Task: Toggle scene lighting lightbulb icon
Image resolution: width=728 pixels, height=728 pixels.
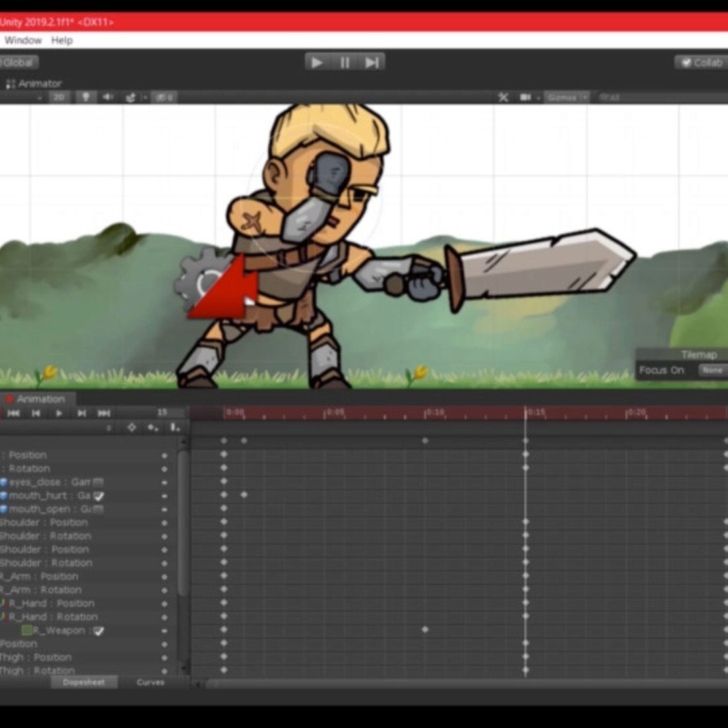Action: click(x=86, y=97)
